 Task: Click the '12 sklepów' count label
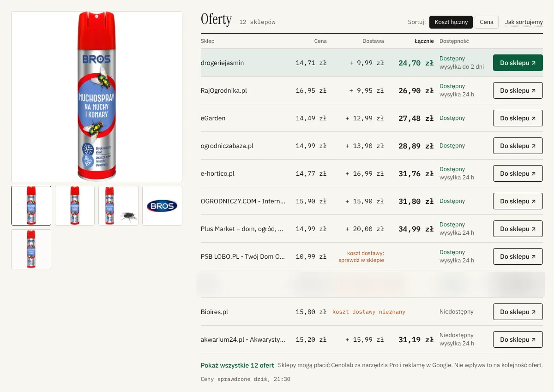257,22
